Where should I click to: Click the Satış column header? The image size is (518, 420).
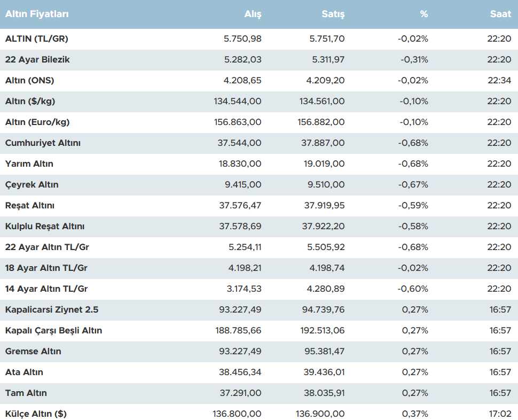pyautogui.click(x=334, y=14)
